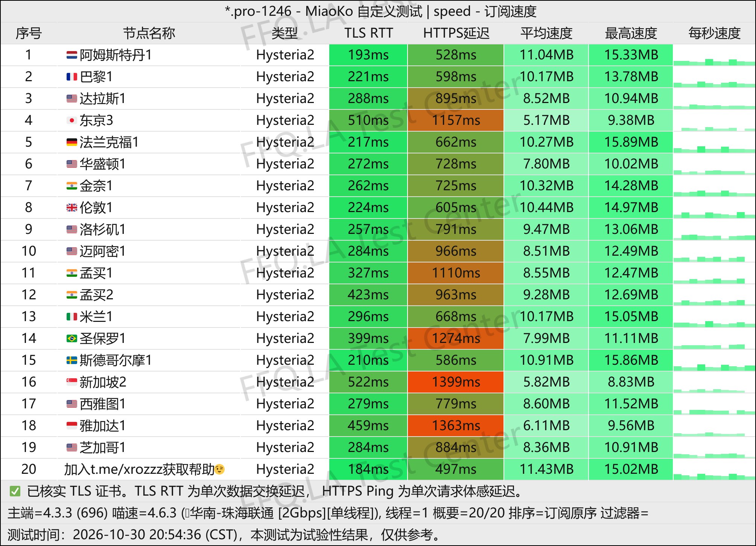Click the 序号 column header
This screenshot has width=756, height=546.
(29, 33)
